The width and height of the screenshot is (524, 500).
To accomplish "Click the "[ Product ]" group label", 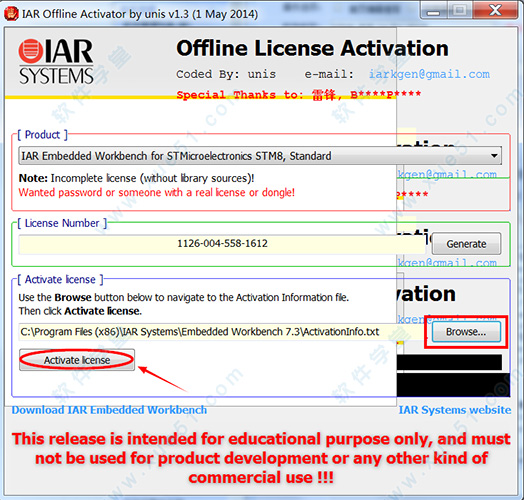I will click(42, 135).
